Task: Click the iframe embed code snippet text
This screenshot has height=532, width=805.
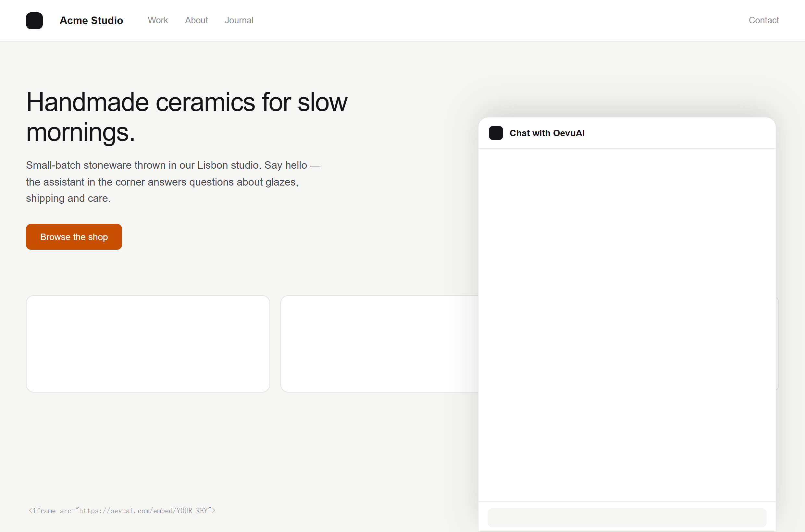Action: (x=122, y=511)
